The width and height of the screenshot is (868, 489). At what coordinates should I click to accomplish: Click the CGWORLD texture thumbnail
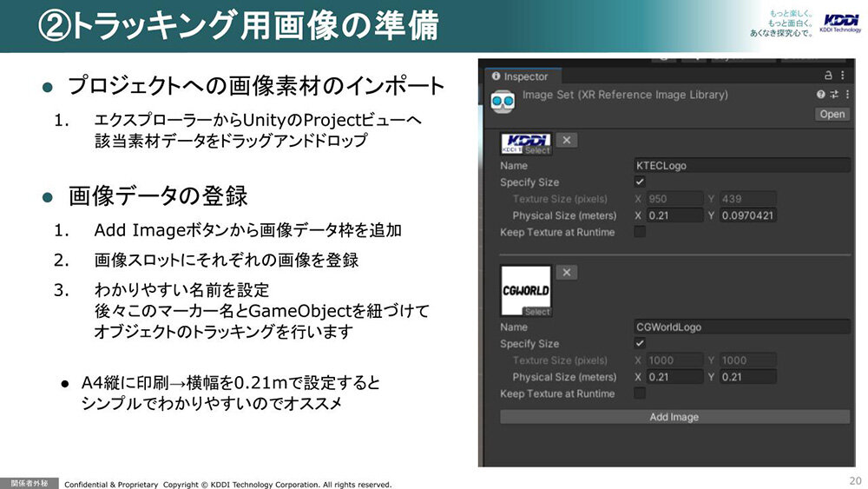(x=526, y=290)
